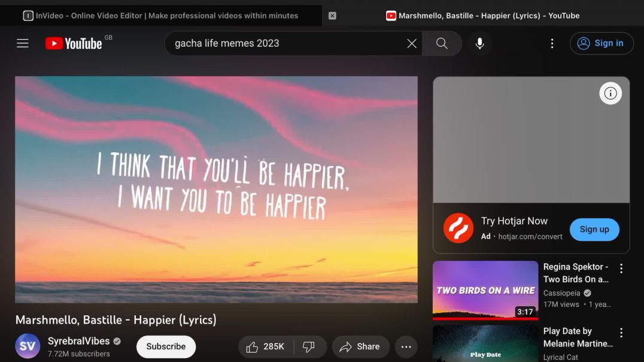Dislike the video with thumbs down button

pyautogui.click(x=309, y=346)
